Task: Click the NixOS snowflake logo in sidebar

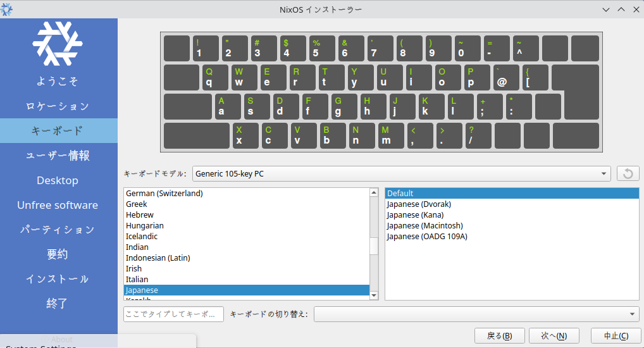Action: click(58, 44)
